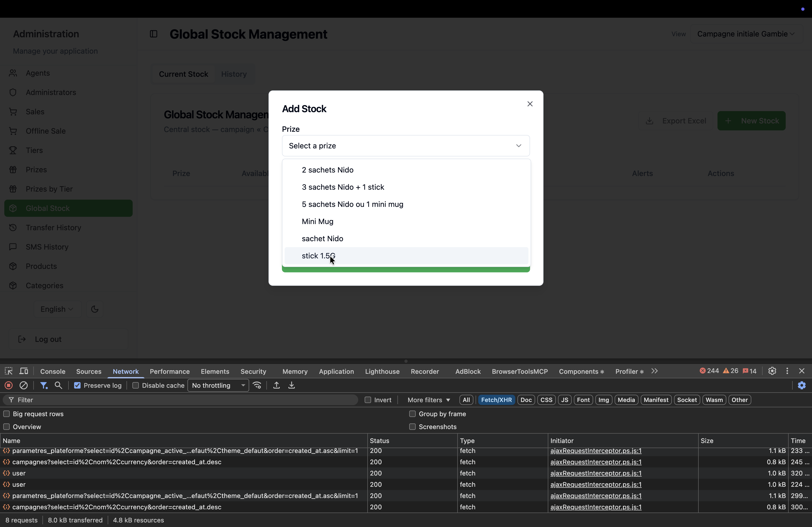Click the export HAR download icon
This screenshot has height=527, width=812.
(x=291, y=385)
